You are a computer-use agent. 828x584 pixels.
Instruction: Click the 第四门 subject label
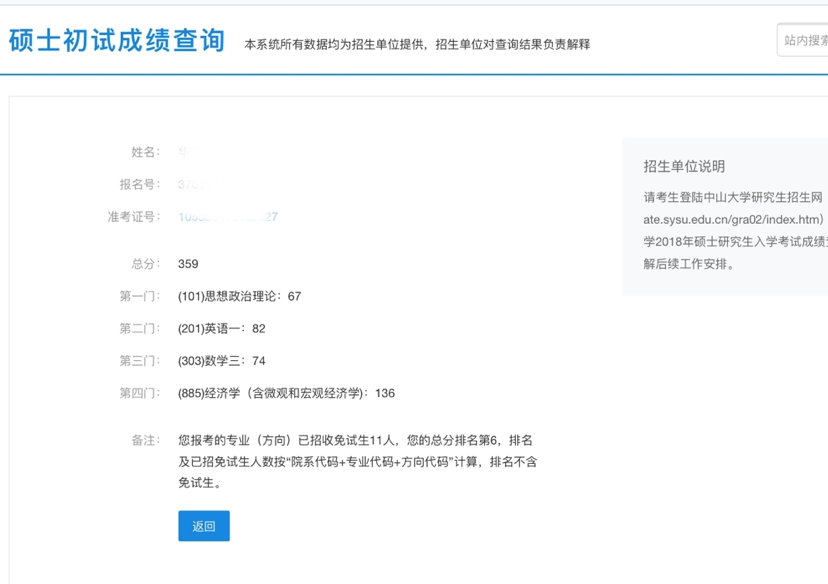[x=139, y=393]
